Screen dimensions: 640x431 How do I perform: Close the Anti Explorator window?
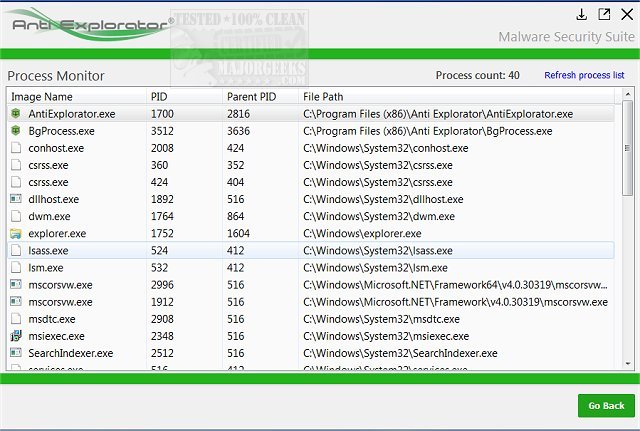point(627,15)
